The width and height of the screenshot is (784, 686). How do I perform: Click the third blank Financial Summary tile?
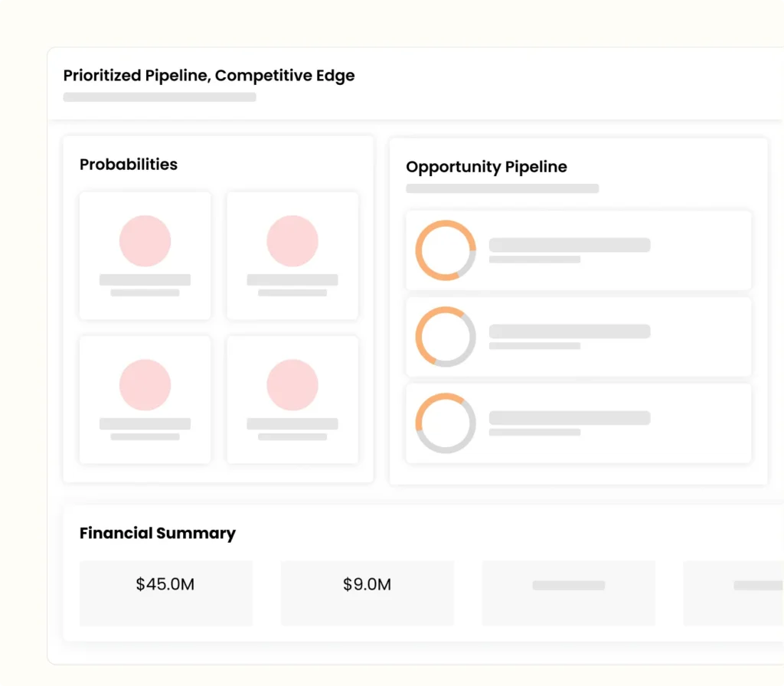(568, 593)
